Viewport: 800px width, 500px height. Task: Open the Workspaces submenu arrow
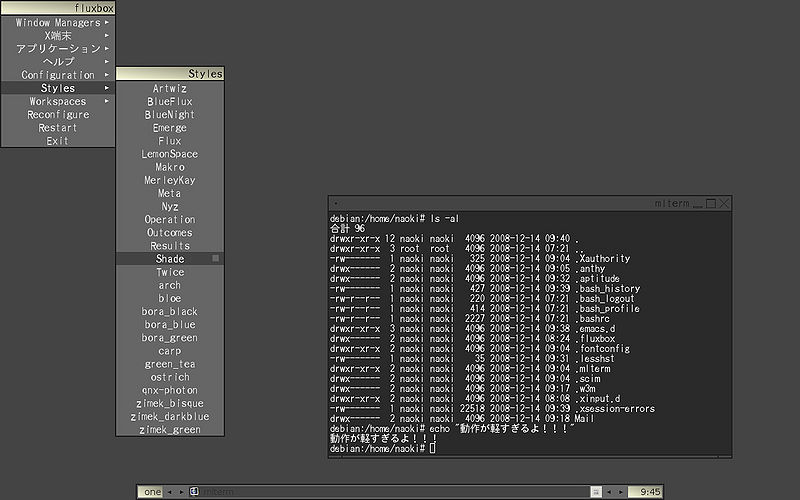(107, 101)
